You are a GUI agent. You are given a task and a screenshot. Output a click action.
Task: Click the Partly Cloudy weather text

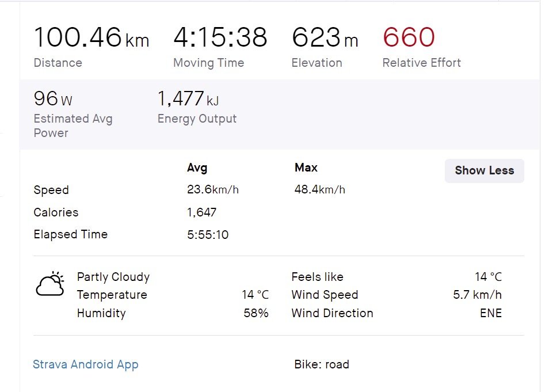coord(113,277)
